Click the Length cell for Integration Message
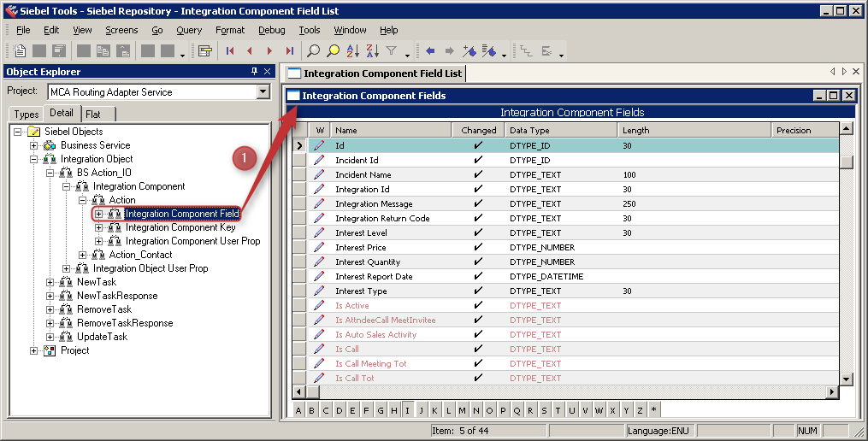Image resolution: width=868 pixels, height=441 pixels. [x=694, y=203]
